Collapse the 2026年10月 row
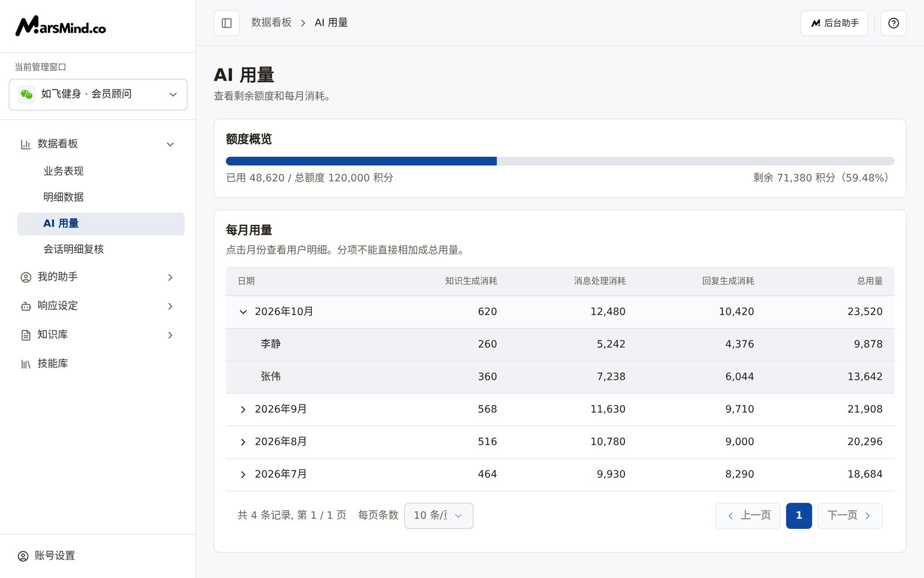This screenshot has height=578, width=924. pos(243,312)
